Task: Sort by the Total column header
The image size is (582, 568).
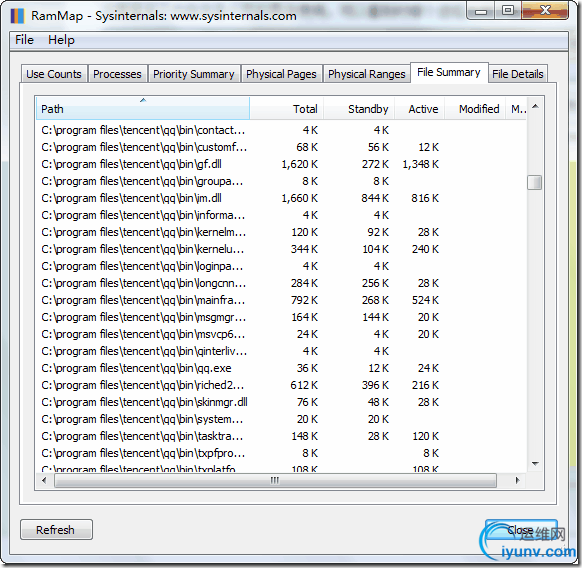Action: click(287, 108)
